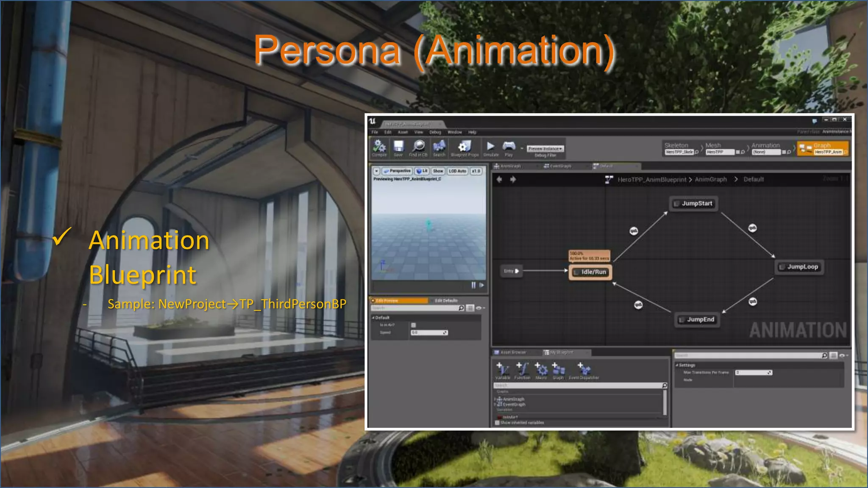Click the Unreal Engine logo

coord(373,121)
